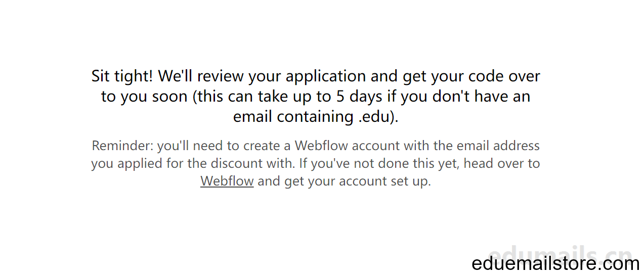Click the words 'get your code over'
This screenshot has height=277, width=644.
[x=471, y=76]
